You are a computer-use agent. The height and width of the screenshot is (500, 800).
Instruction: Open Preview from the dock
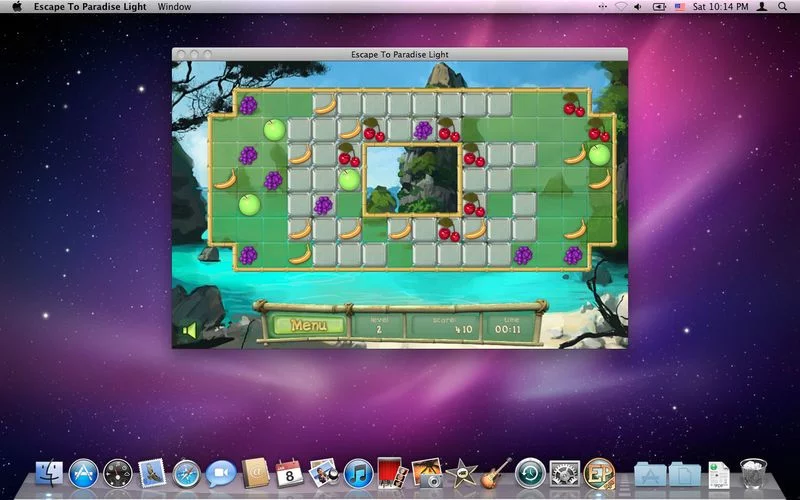(x=324, y=472)
